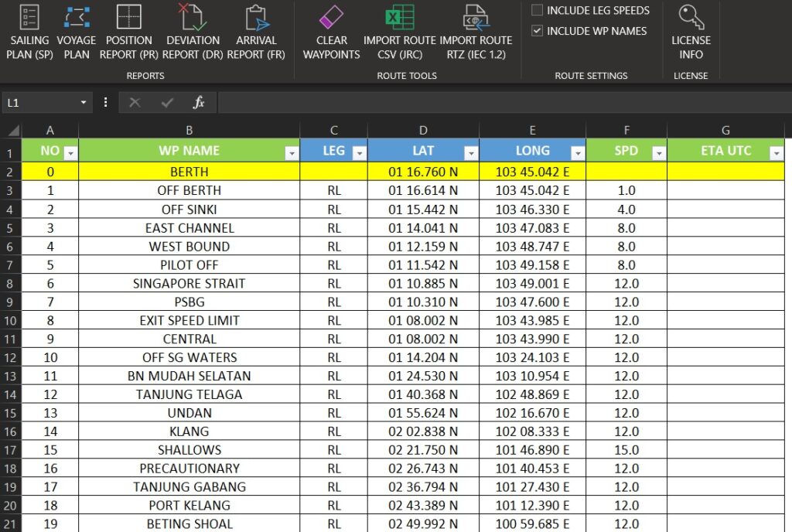Screen dimensions: 792x532
Task: Click inside the formula bar
Action: 503,103
